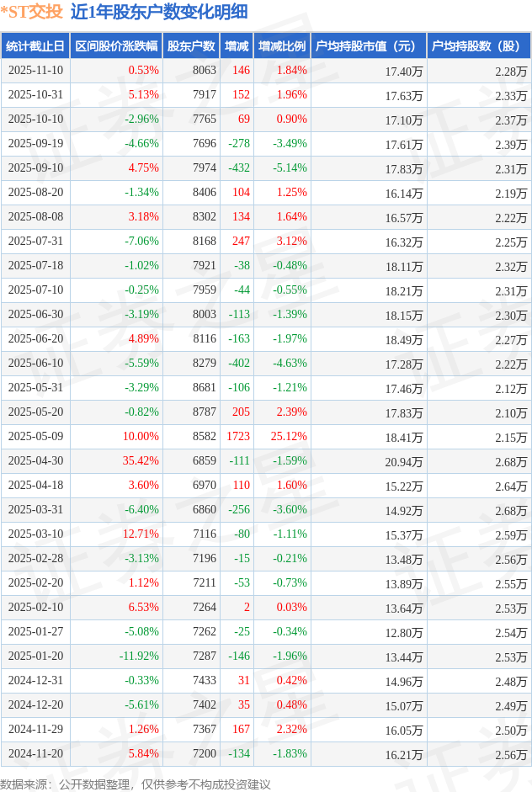This screenshot has width=532, height=792.
Task: Click the *ST交投 stock name title
Action: click(x=31, y=12)
